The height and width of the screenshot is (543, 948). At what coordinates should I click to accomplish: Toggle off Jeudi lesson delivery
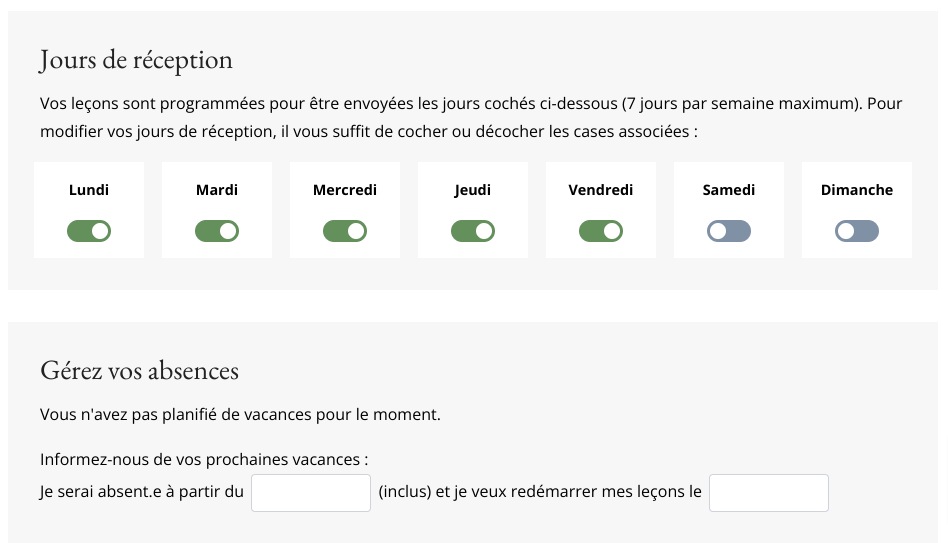pyautogui.click(x=473, y=231)
